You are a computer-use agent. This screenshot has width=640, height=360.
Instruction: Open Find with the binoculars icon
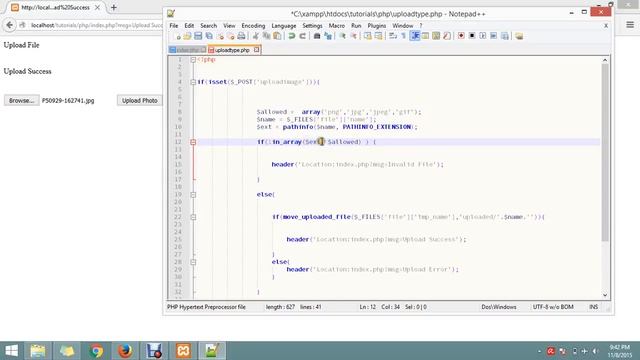click(x=317, y=36)
